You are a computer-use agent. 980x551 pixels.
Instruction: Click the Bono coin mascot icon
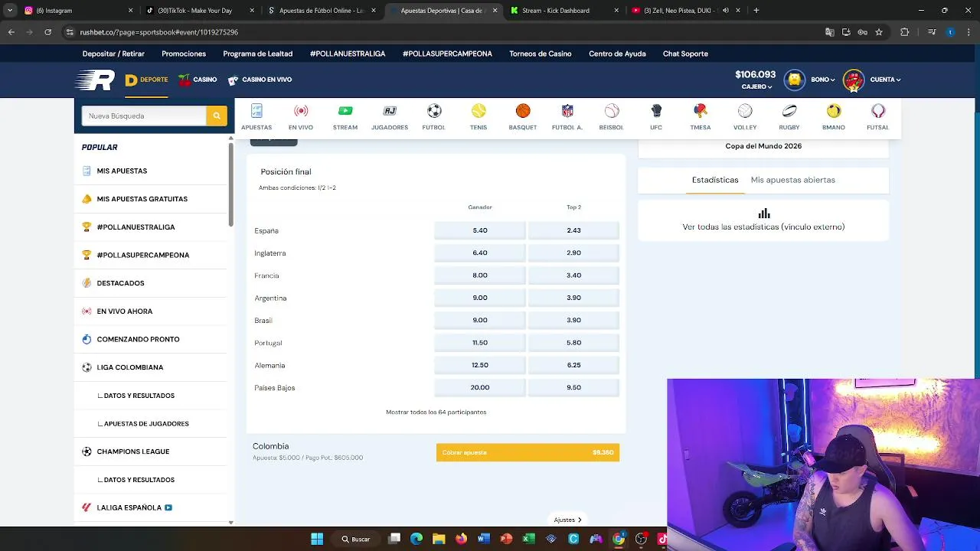795,80
